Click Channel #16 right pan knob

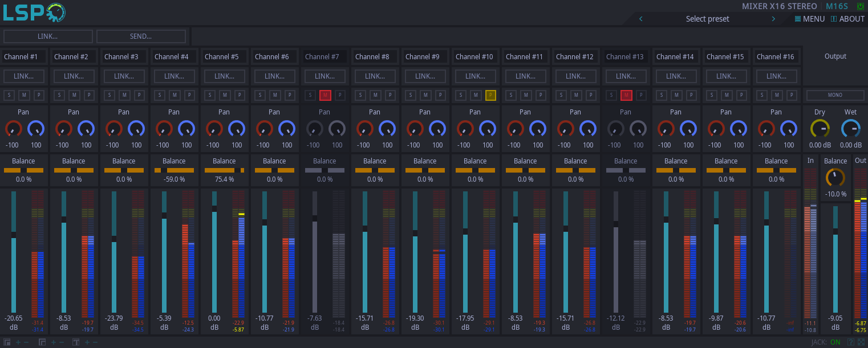(789, 129)
